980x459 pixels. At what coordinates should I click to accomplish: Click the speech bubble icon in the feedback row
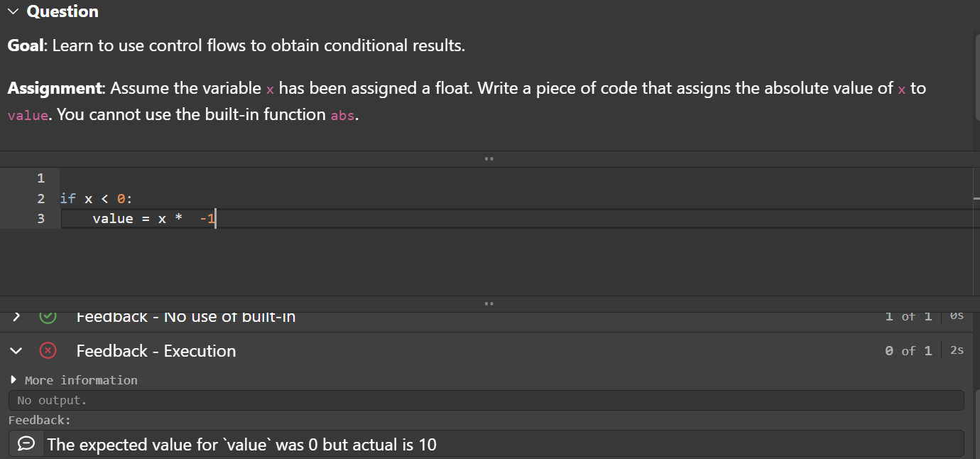26,443
